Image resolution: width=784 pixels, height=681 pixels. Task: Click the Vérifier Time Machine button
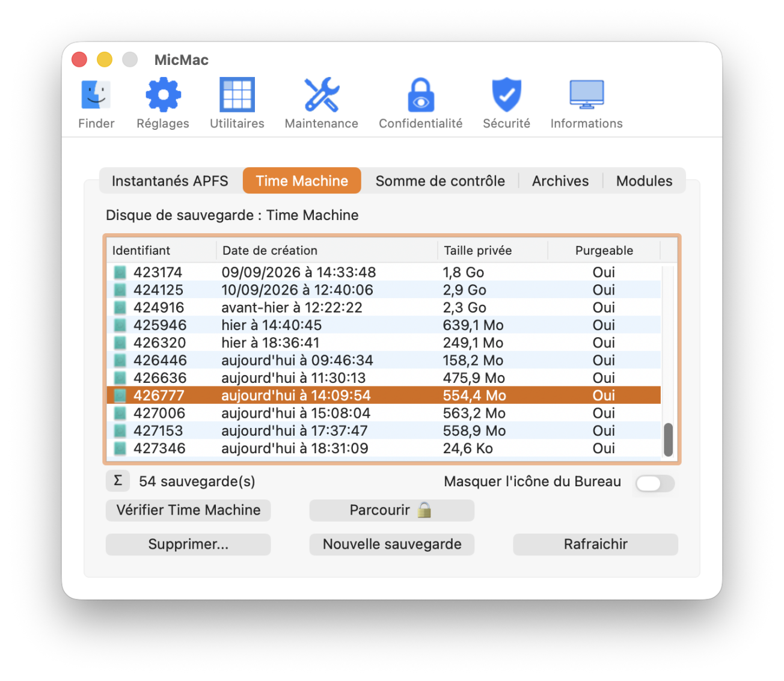coord(188,510)
